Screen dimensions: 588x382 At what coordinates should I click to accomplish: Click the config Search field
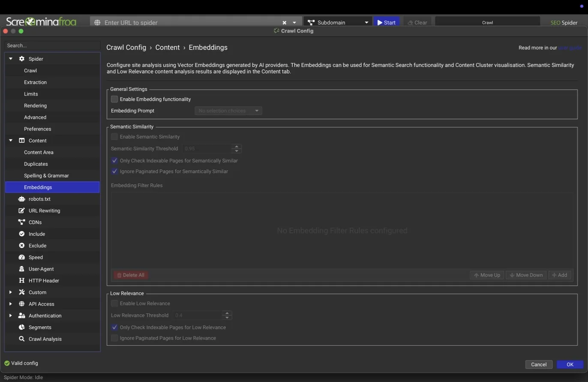52,45
